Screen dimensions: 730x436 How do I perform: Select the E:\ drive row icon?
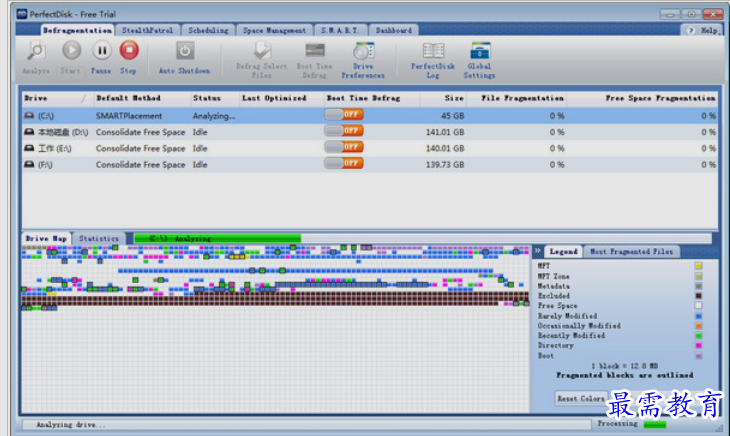29,148
